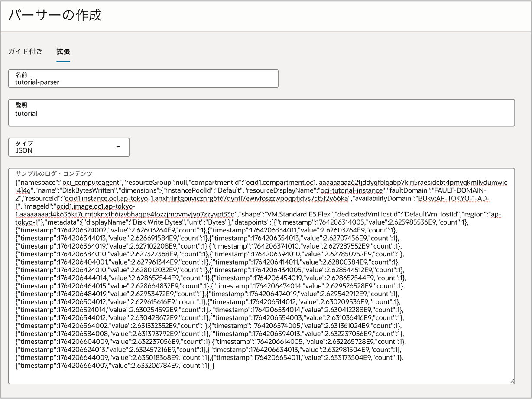532x399 pixels.
Task: Click the パーサーの作成 page title
Action: click(x=55, y=15)
